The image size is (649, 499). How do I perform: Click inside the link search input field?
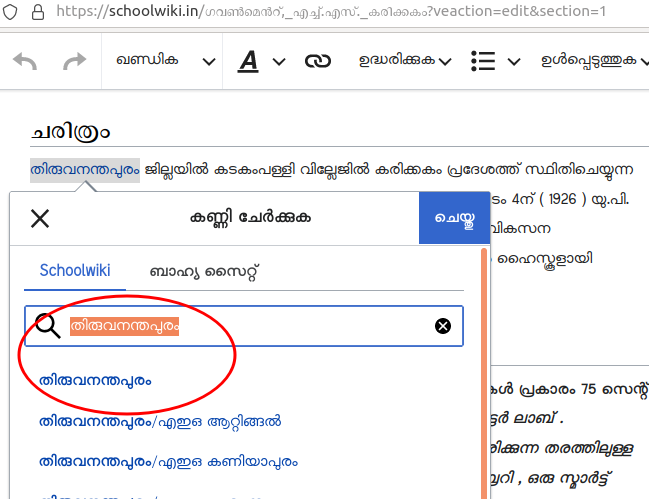[300, 326]
